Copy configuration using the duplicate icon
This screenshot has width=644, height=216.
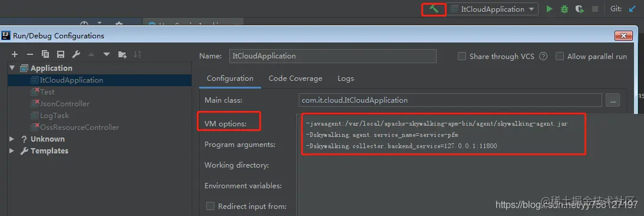tap(45, 54)
